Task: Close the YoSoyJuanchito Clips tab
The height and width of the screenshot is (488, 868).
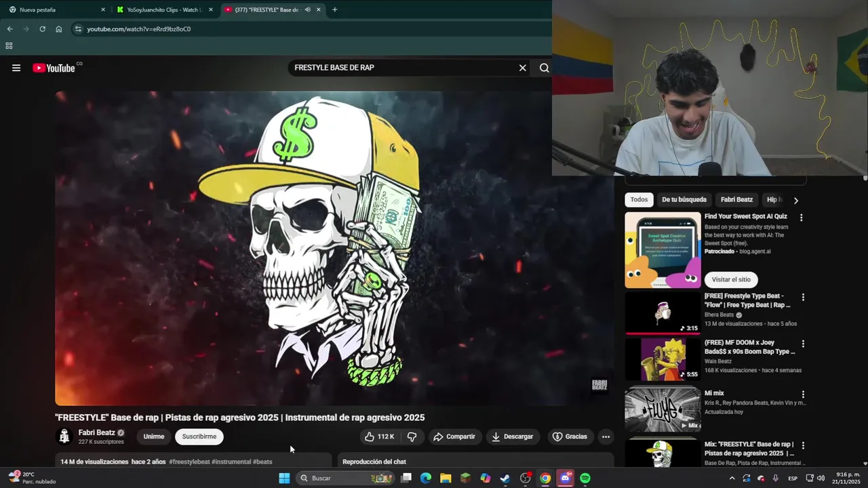Action: pos(211,9)
